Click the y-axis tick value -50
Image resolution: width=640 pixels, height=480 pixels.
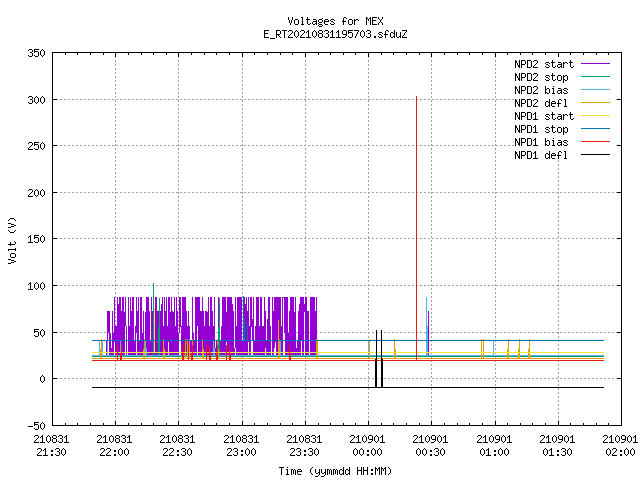[x=36, y=426]
